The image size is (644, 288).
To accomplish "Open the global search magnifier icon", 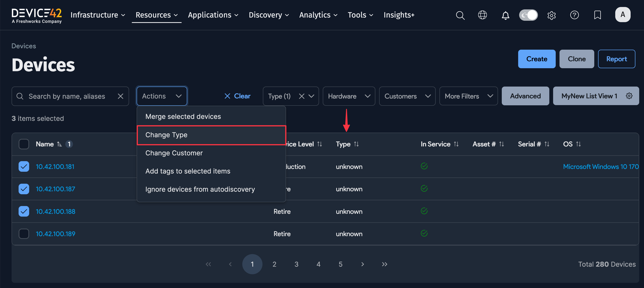I will [460, 15].
